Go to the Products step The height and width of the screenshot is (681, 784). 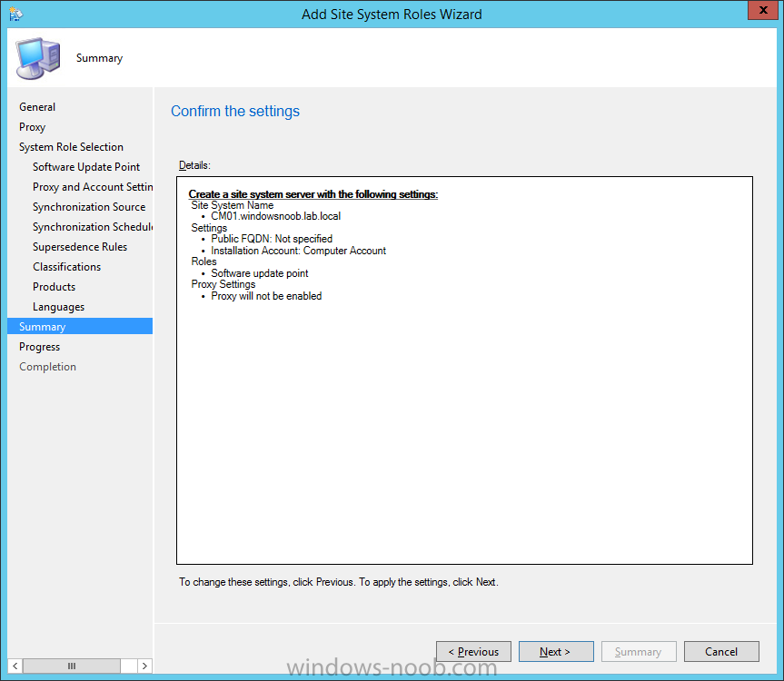pyautogui.click(x=54, y=287)
